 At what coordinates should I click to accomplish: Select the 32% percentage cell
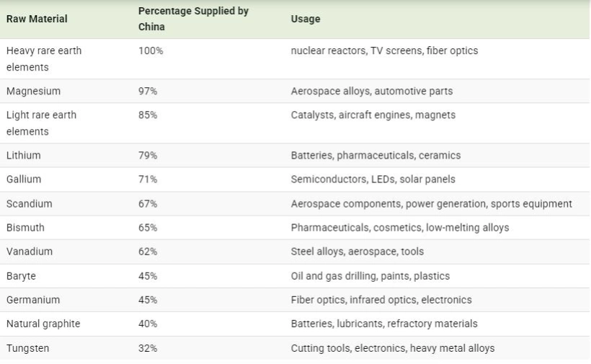click(x=148, y=348)
